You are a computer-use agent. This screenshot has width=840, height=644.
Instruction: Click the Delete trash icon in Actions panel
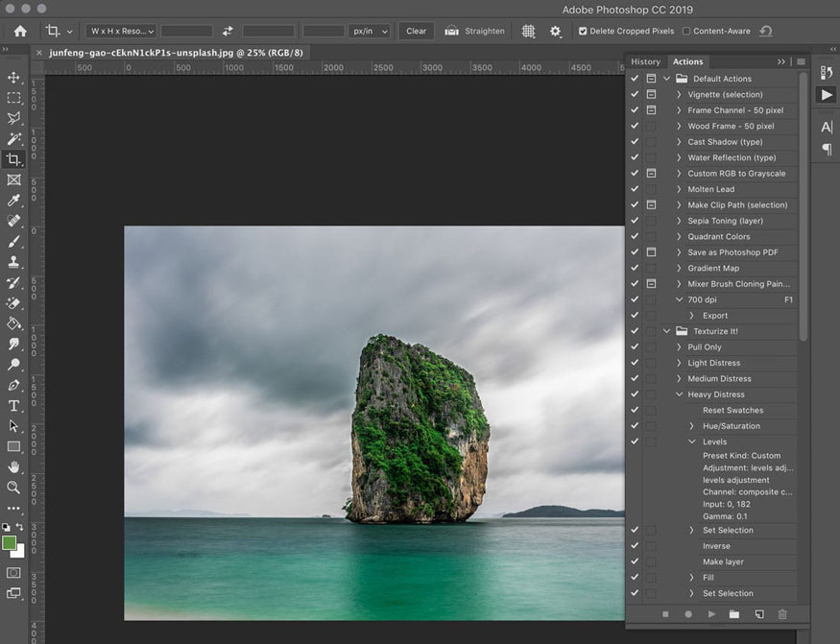coord(781,613)
